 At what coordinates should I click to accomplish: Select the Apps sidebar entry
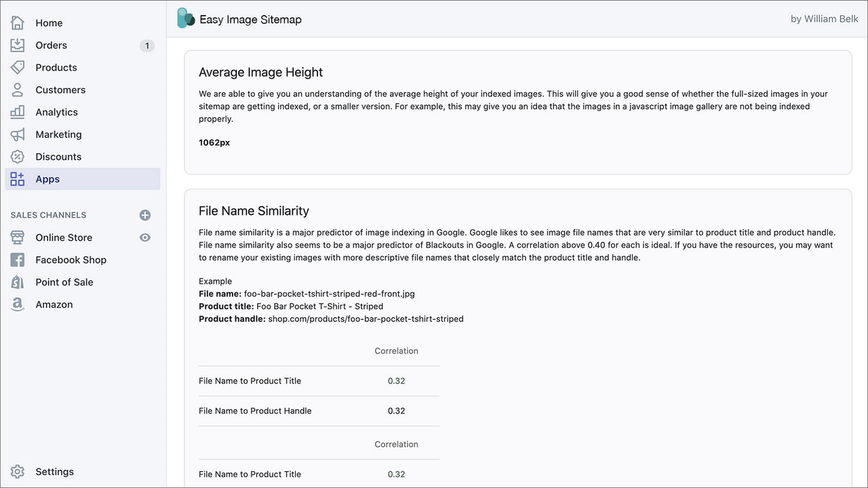pos(47,179)
